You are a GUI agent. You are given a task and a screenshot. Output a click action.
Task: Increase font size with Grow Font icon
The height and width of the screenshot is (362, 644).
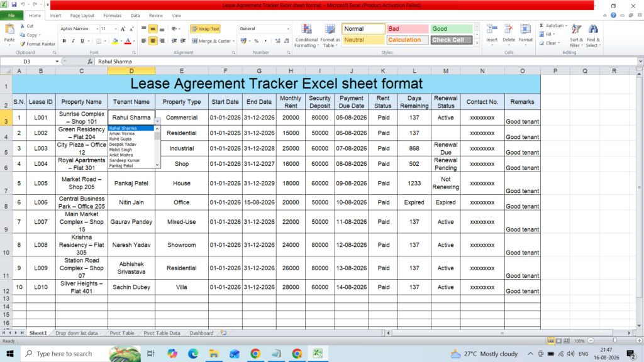[x=123, y=29]
